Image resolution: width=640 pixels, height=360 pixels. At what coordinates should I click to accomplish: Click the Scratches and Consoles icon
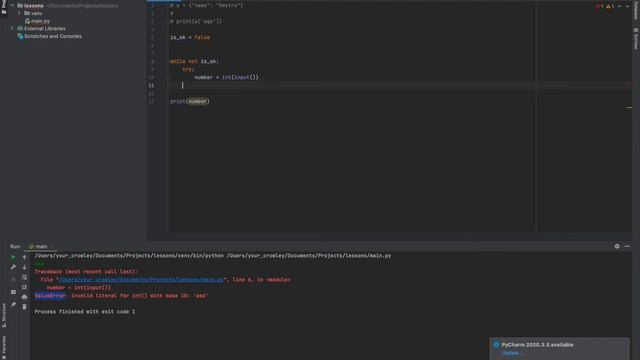point(20,36)
